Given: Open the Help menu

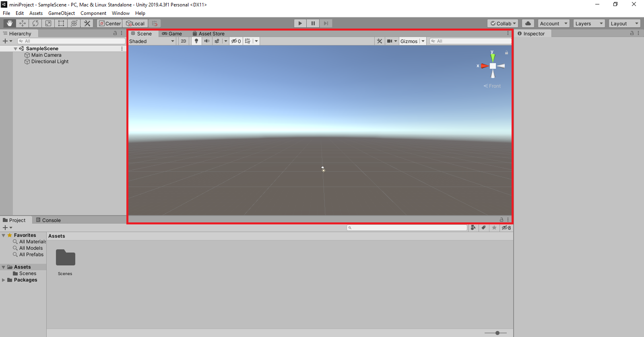Looking at the screenshot, I should tap(140, 13).
